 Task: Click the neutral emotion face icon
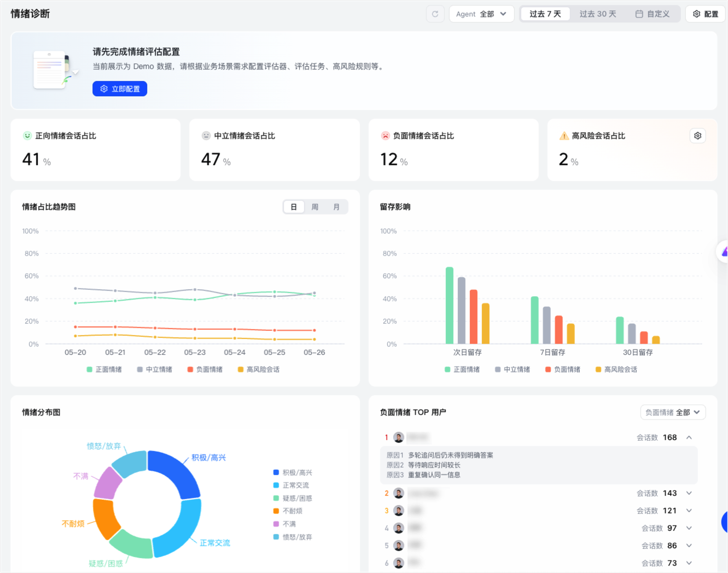tap(206, 136)
